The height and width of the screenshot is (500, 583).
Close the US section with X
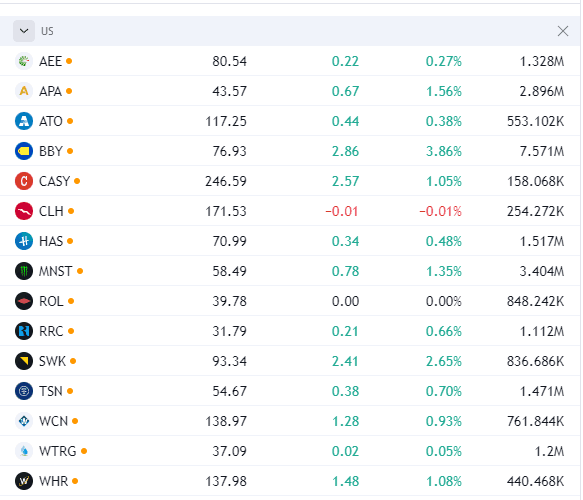coord(563,31)
